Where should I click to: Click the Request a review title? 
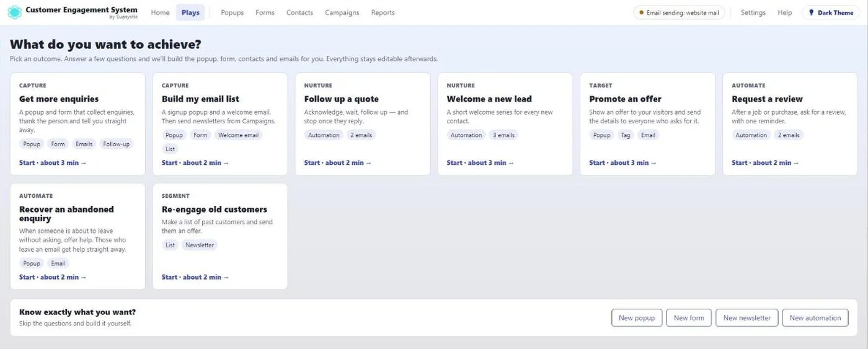coord(767,99)
